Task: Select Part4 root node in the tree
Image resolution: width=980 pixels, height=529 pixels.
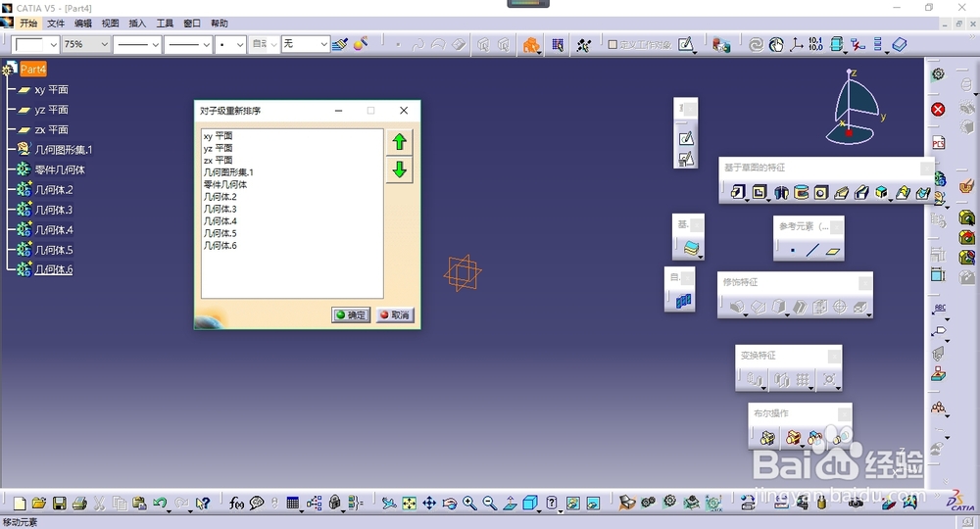Action: [33, 69]
